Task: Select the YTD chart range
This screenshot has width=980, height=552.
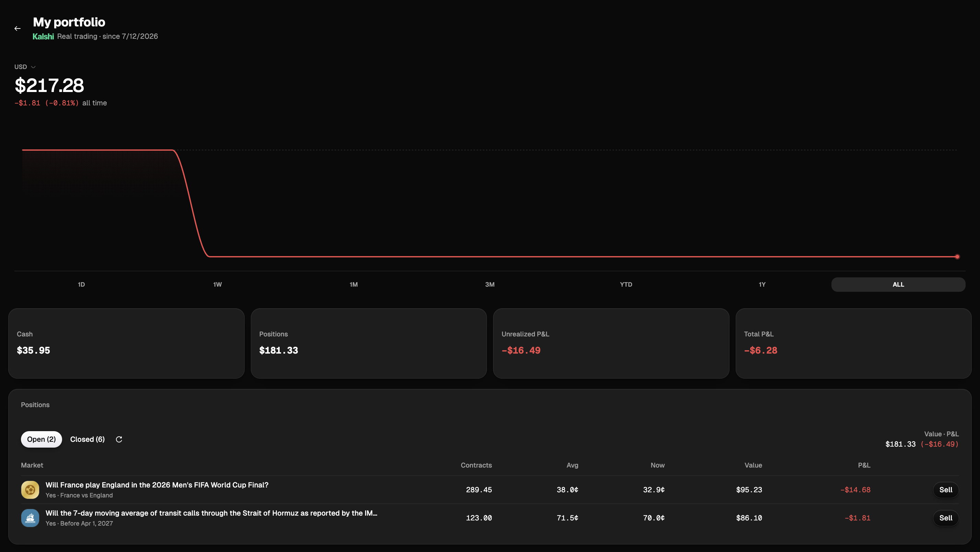Action: pos(626,284)
